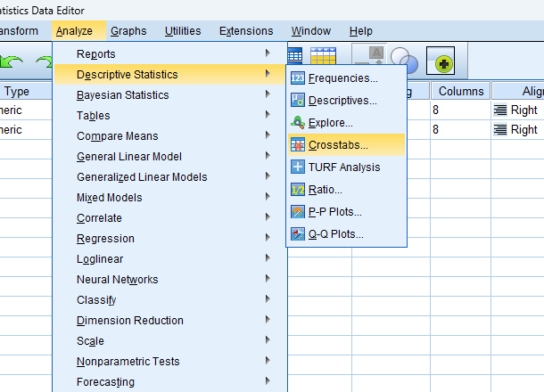The width and height of the screenshot is (544, 392).
Task: Click the TURF Analysis plus icon
Action: point(299,167)
